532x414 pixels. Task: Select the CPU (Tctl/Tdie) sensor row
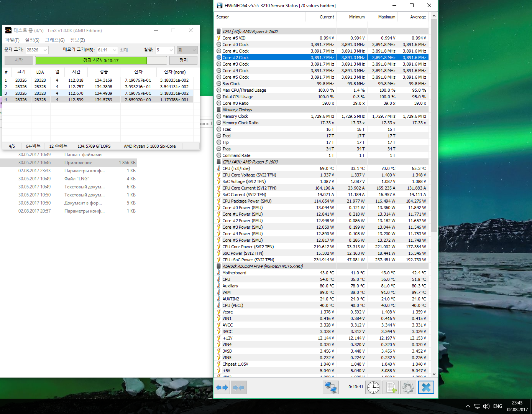tap(236, 168)
